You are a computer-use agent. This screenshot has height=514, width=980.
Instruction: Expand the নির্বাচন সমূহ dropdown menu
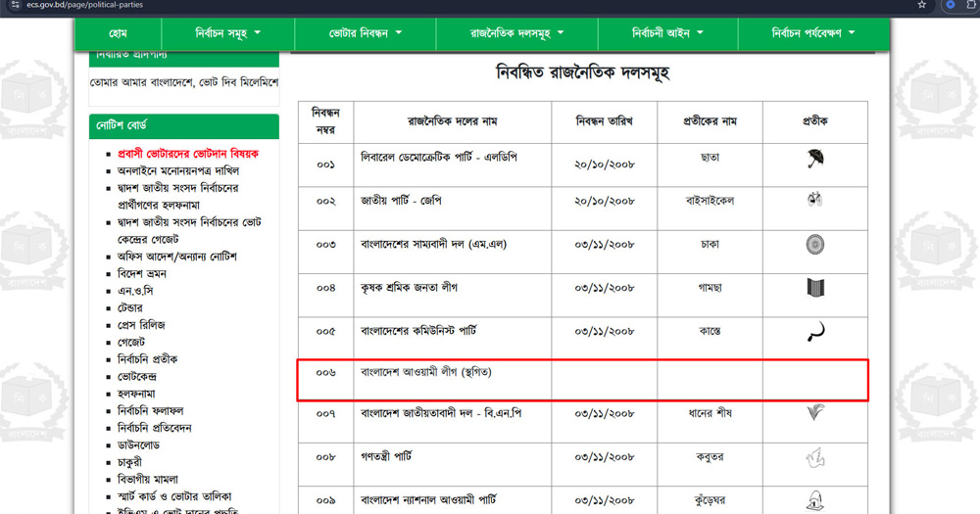click(x=227, y=33)
